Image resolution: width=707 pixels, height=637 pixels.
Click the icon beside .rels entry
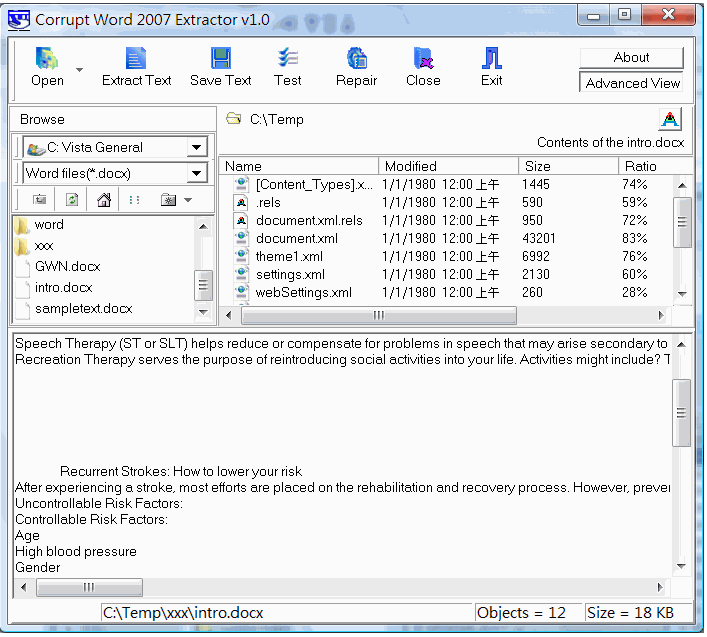241,202
